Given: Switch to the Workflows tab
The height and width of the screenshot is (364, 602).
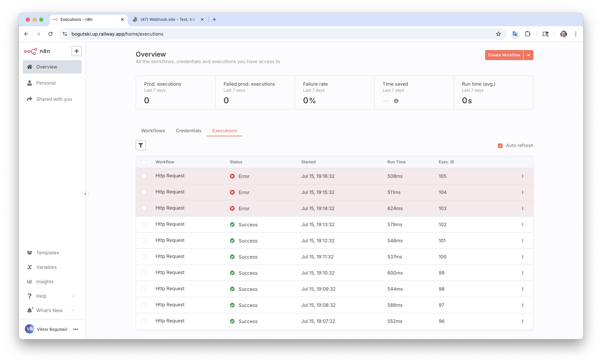Looking at the screenshot, I should tap(153, 131).
